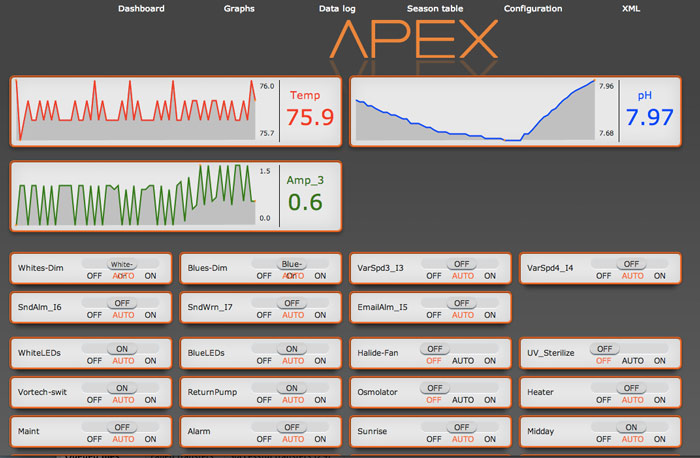Image resolution: width=700 pixels, height=458 pixels.
Task: Turn UV_Sterilize ON
Action: (x=660, y=361)
